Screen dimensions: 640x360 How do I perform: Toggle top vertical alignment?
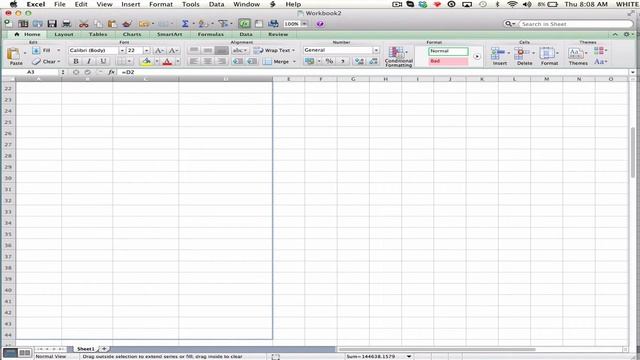(x=194, y=50)
